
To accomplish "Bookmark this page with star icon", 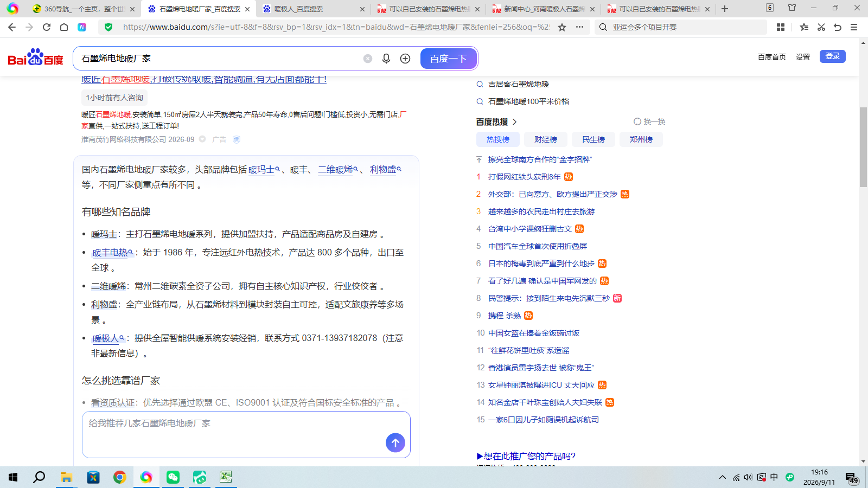I will 562,27.
